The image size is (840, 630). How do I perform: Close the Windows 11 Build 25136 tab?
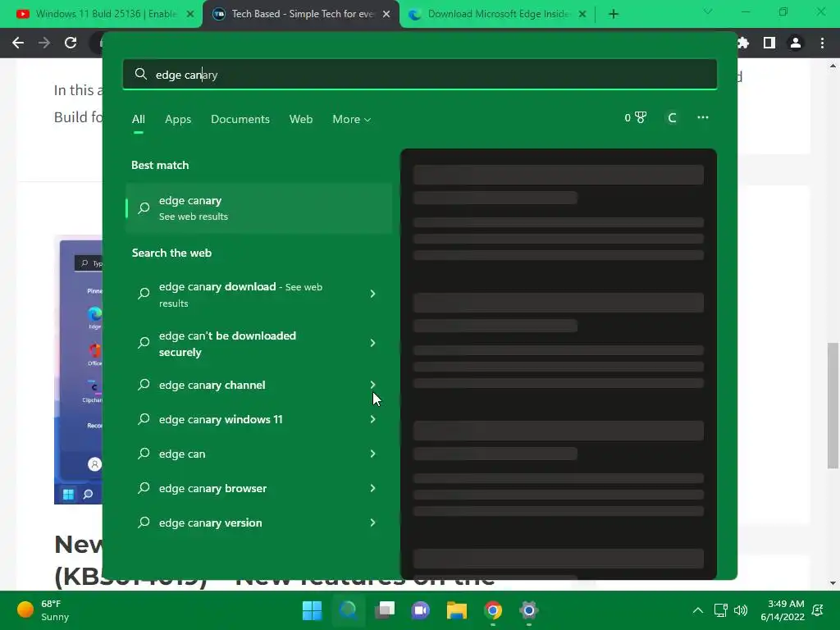click(190, 14)
